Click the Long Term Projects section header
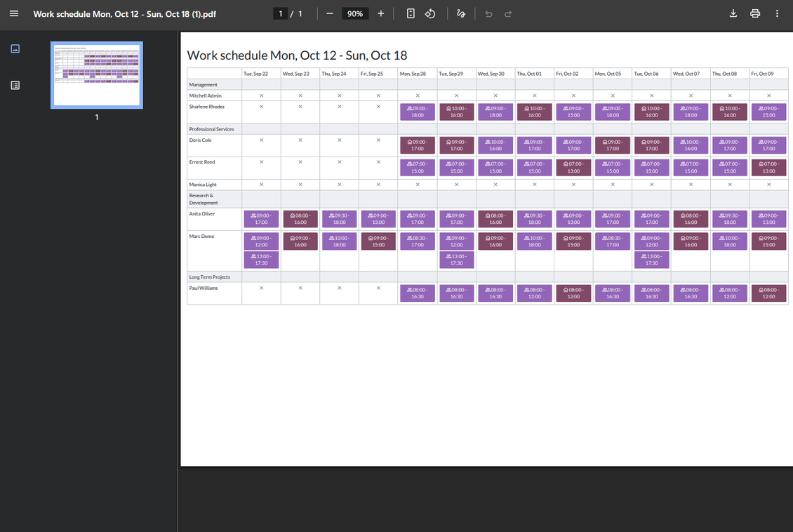The image size is (793, 532). point(209,277)
